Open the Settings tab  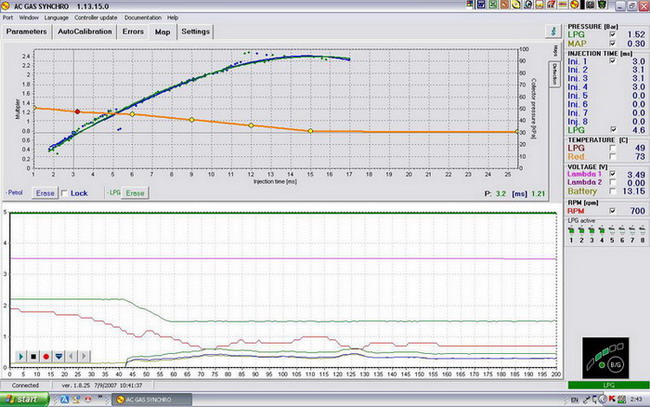click(196, 31)
